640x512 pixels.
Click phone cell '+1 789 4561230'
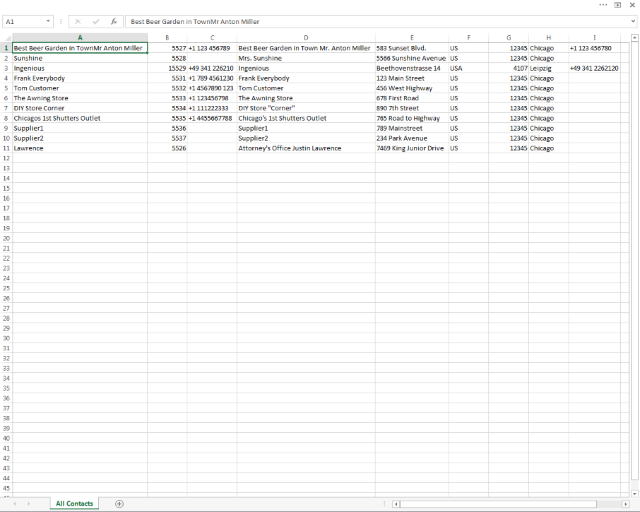(212, 78)
